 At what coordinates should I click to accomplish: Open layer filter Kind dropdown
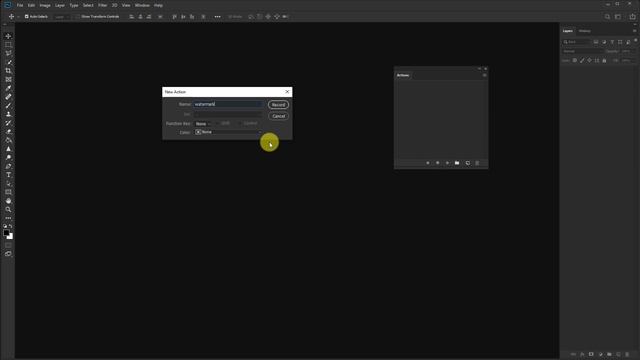click(577, 42)
